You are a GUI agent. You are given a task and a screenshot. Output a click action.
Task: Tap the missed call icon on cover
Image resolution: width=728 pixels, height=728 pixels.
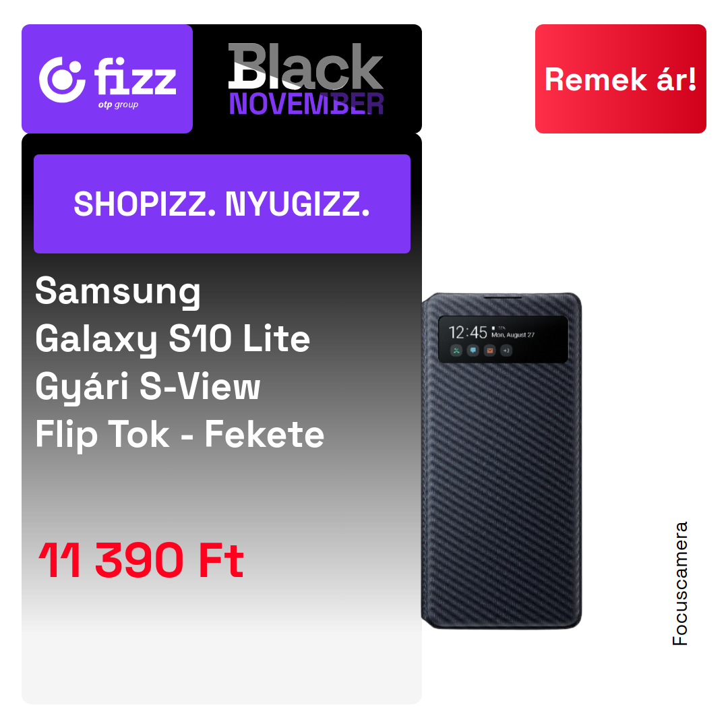pyautogui.click(x=456, y=351)
